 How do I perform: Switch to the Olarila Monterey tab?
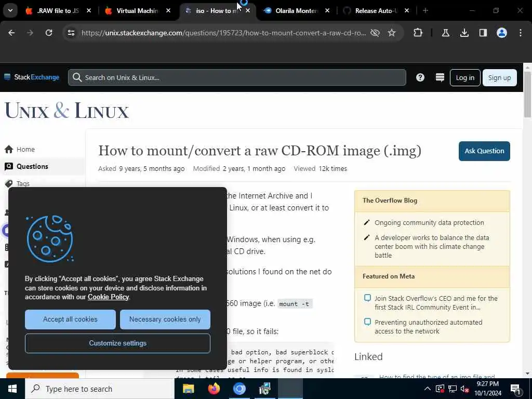[296, 10]
